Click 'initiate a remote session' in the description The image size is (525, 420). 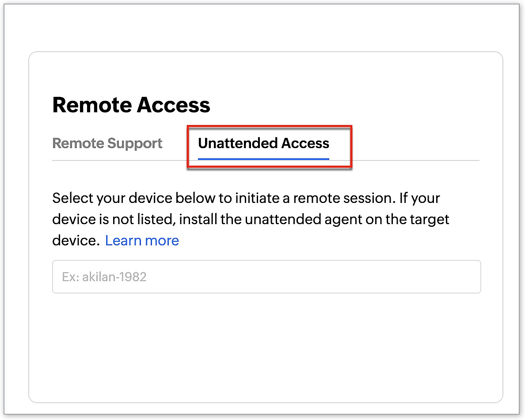click(x=315, y=198)
